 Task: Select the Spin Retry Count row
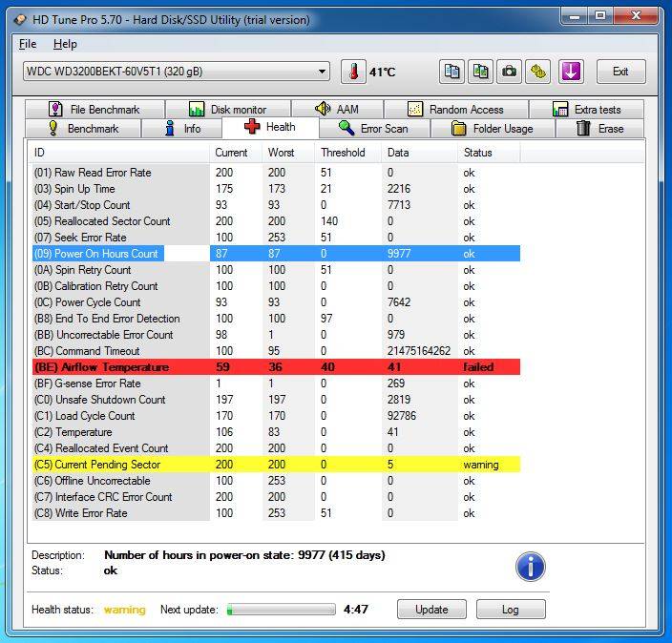tap(277, 270)
